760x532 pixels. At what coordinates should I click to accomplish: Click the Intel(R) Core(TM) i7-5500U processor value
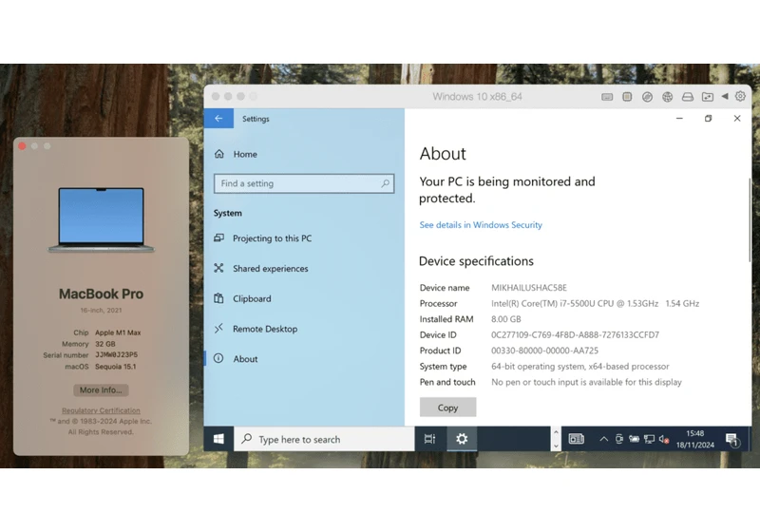coord(596,303)
